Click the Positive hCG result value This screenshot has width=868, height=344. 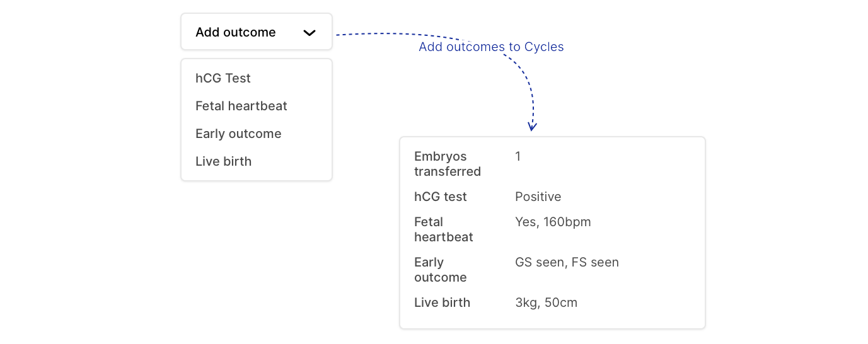[538, 197]
